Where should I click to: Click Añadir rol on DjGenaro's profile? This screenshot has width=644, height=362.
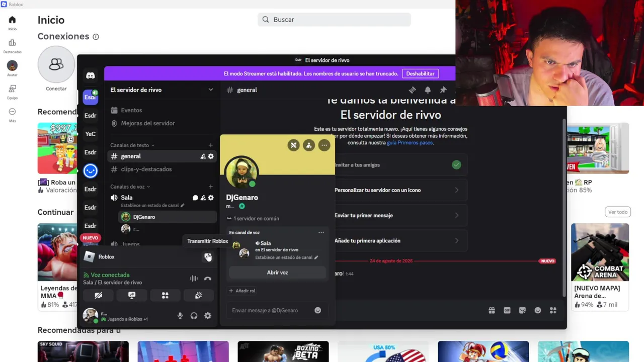click(242, 291)
